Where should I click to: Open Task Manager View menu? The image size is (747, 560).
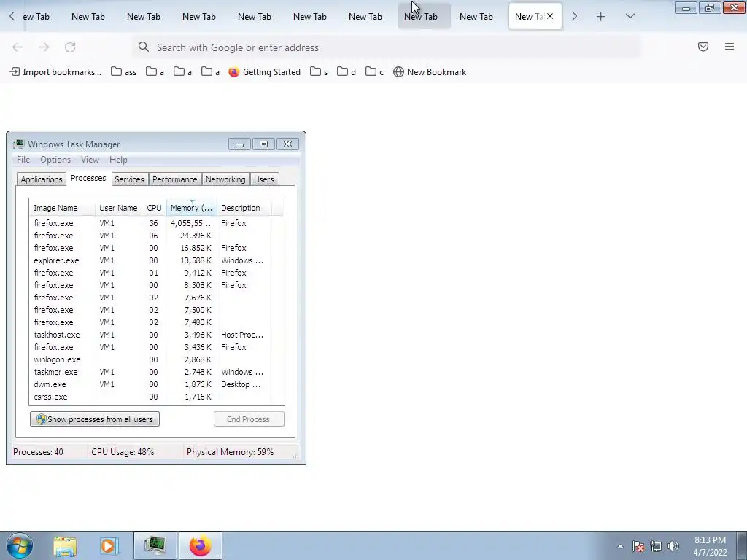click(x=90, y=160)
